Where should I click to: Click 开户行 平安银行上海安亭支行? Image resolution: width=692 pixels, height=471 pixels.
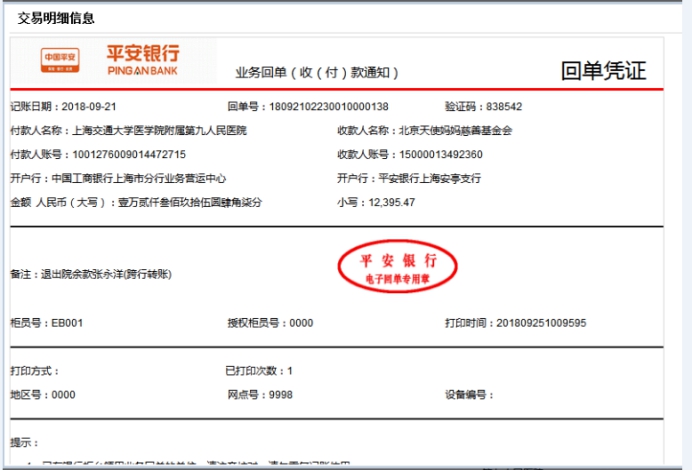(409, 178)
